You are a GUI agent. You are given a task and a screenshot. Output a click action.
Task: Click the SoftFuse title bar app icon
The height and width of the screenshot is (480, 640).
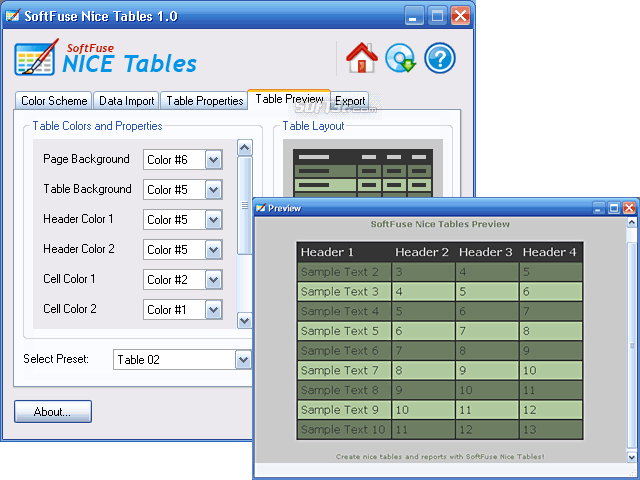(13, 16)
